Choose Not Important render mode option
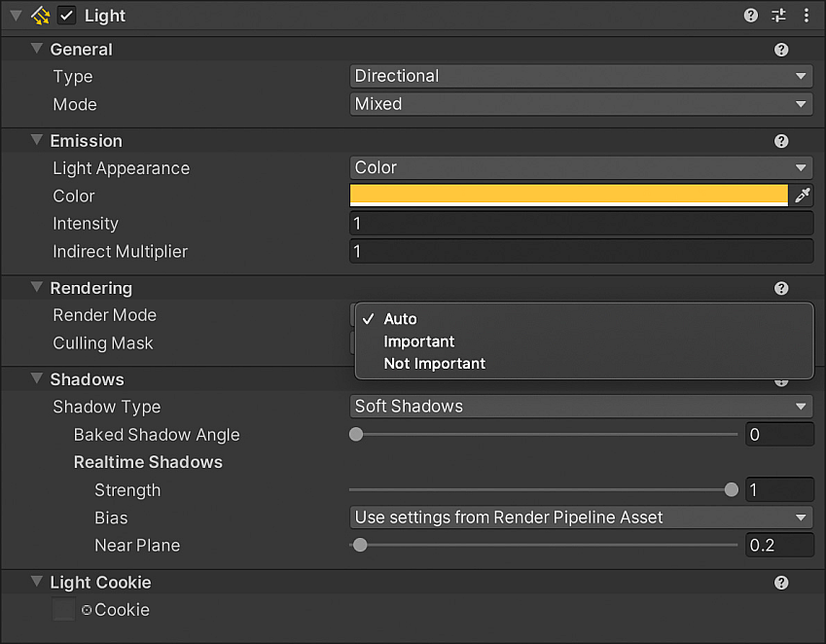 click(x=434, y=364)
